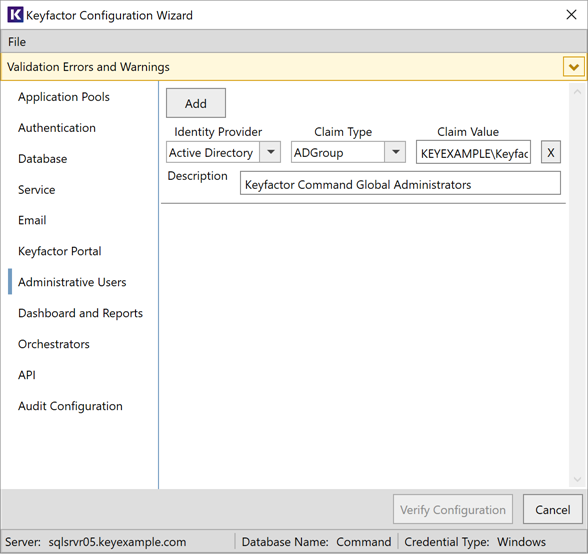588x554 pixels.
Task: Select the Administrative Users section
Action: pyautogui.click(x=72, y=282)
